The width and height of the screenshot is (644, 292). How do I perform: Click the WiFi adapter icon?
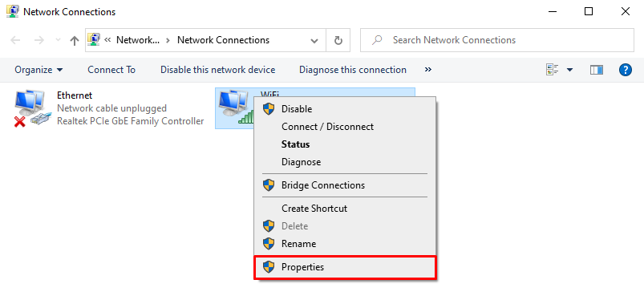(x=235, y=107)
